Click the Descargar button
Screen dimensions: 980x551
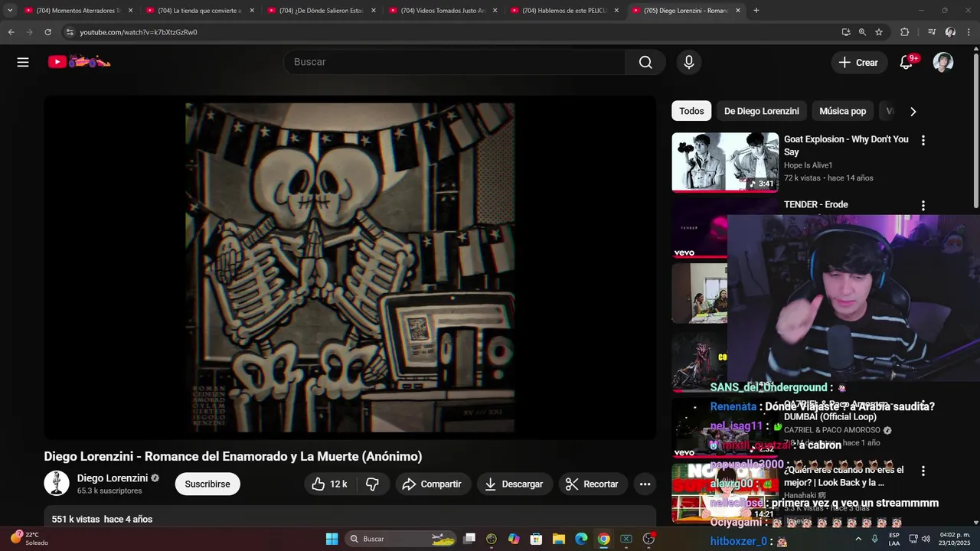(514, 484)
